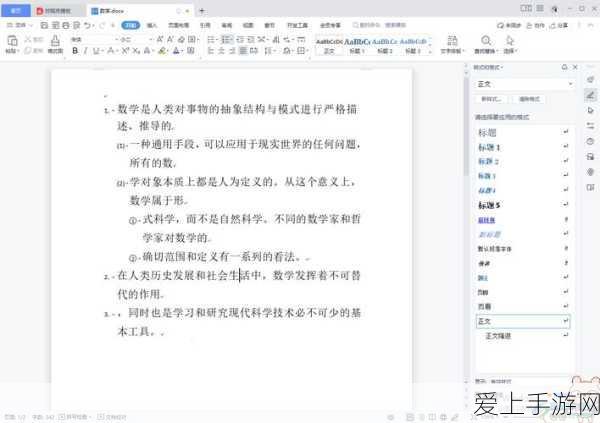The image size is (600, 423).
Task: Apply underline to the text
Action: coord(96,51)
